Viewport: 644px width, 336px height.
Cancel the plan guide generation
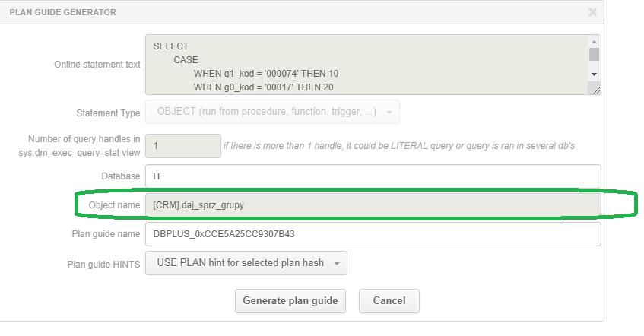389,301
